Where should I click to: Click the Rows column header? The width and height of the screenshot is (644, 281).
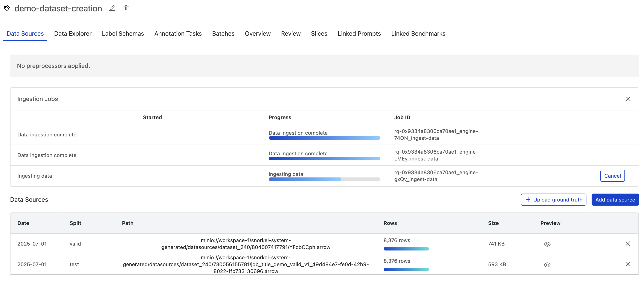coord(390,223)
